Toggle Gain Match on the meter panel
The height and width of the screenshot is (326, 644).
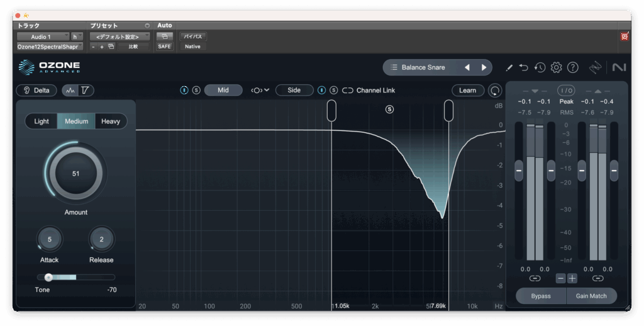(591, 296)
